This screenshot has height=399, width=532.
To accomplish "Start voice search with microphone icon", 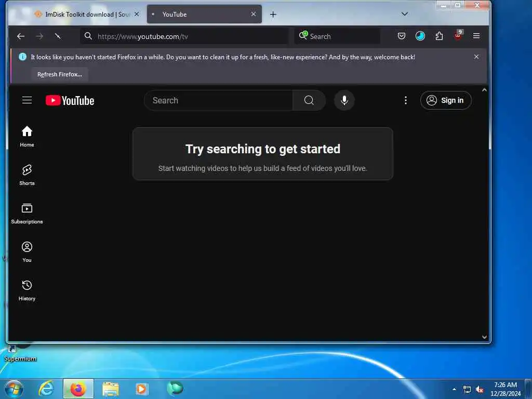I will coord(344,100).
